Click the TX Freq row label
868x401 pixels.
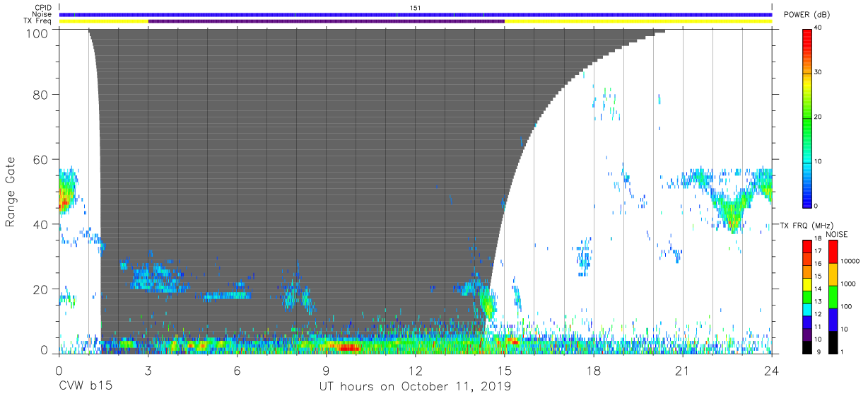39,21
